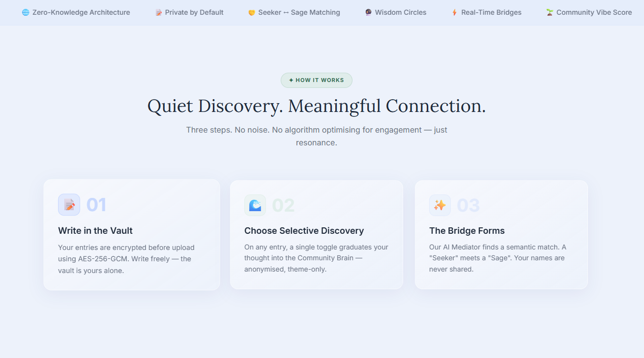Click the globe icon beside Zero-Knowledge Architecture
Image resolution: width=644 pixels, height=358 pixels.
click(x=25, y=12)
